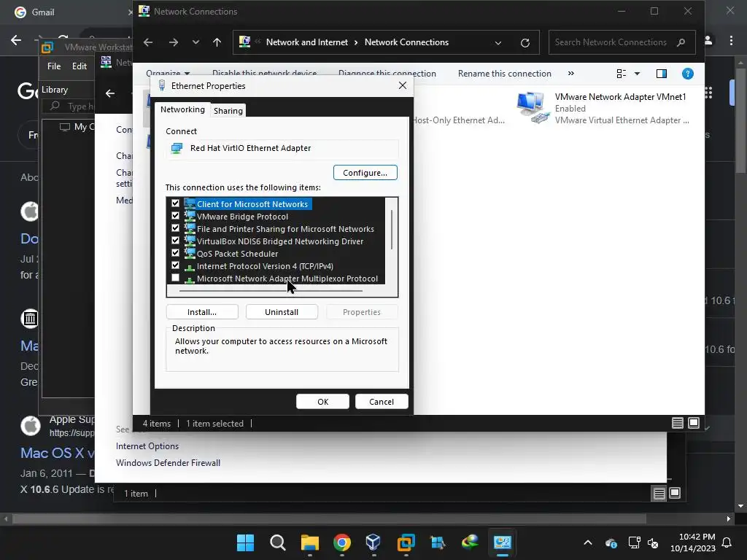Open view options dropdown arrow
747x560 pixels.
(637, 74)
